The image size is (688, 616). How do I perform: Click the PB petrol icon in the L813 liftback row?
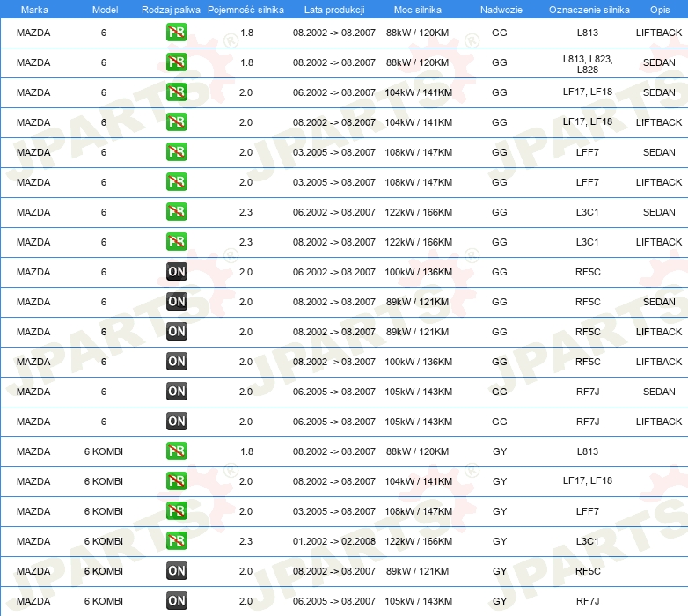pos(177,33)
